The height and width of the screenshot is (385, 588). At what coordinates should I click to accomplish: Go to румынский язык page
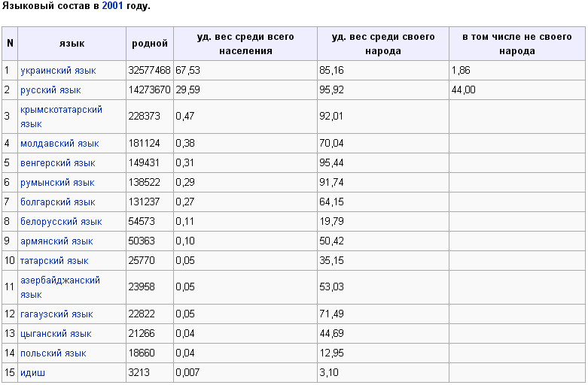(x=57, y=183)
